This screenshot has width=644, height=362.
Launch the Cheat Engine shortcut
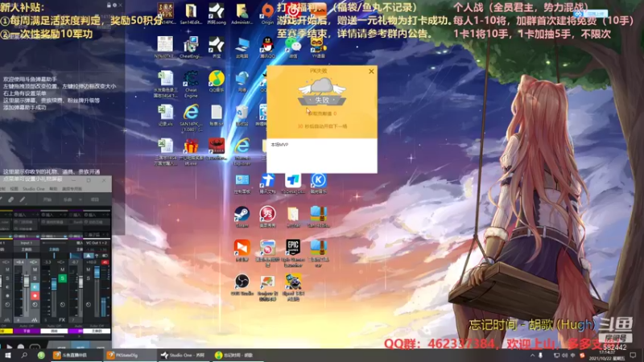tap(191, 84)
